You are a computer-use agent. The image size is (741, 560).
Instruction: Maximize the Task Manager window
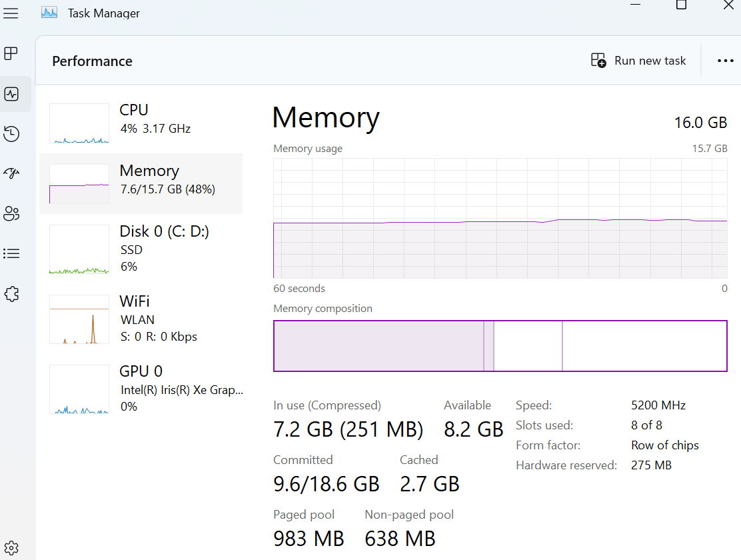pyautogui.click(x=681, y=5)
